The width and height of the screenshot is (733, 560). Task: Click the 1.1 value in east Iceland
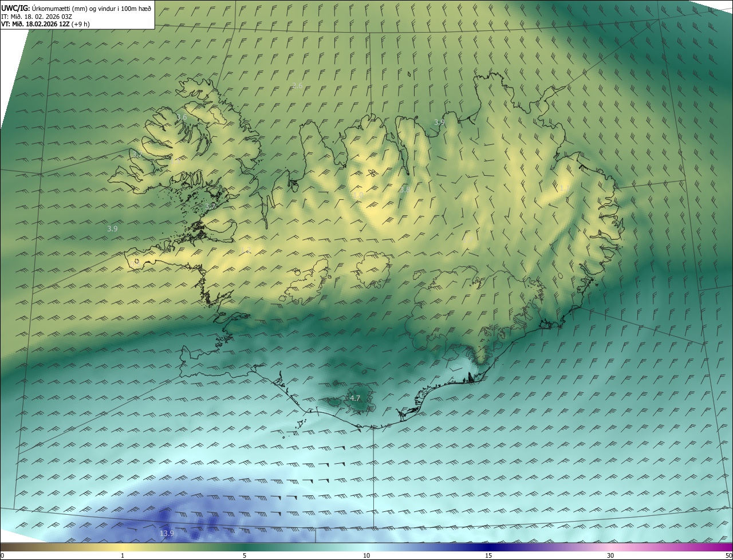tap(564, 188)
